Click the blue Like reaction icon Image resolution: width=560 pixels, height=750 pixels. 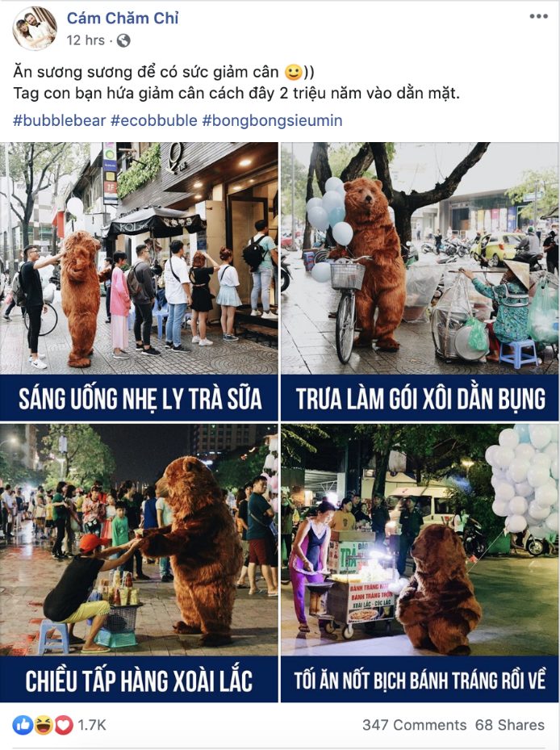pos(23,725)
